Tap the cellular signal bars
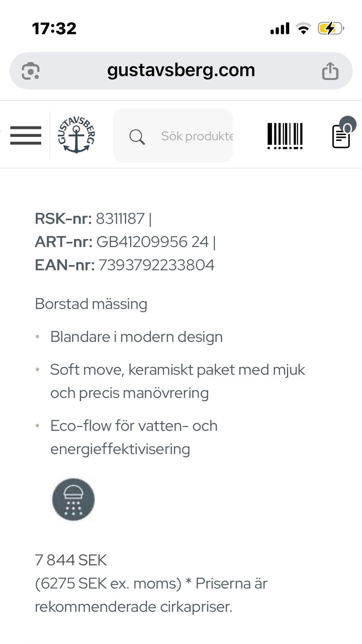Viewport: 362px width, 644px height. coord(280,28)
